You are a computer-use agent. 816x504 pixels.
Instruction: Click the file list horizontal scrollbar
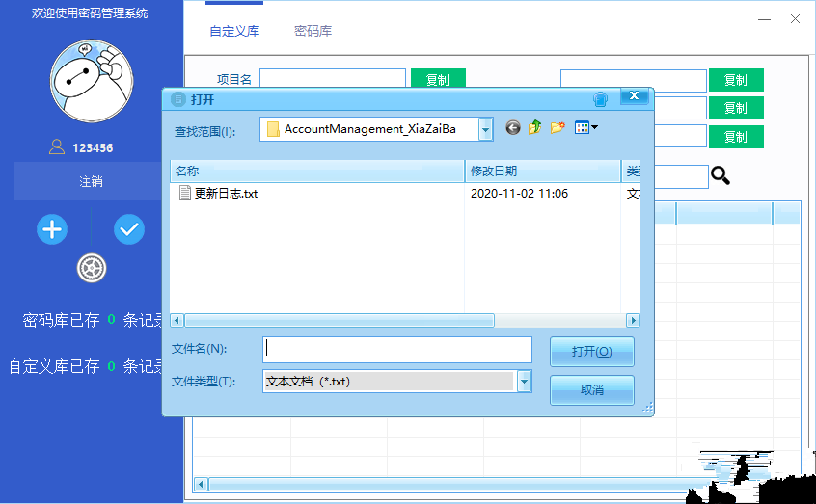coord(338,320)
